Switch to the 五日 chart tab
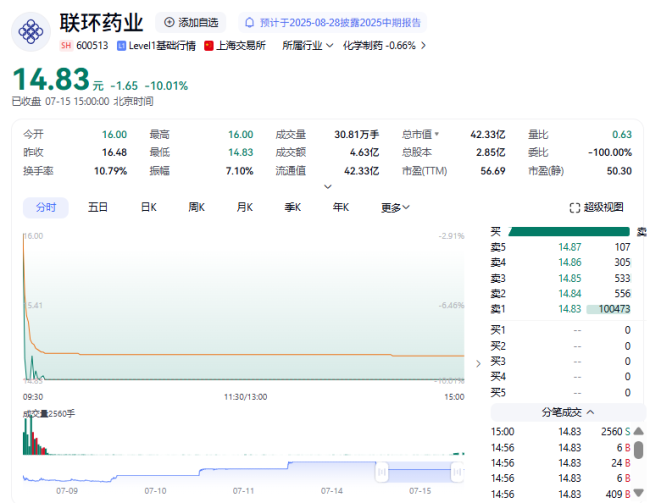 tap(97, 207)
